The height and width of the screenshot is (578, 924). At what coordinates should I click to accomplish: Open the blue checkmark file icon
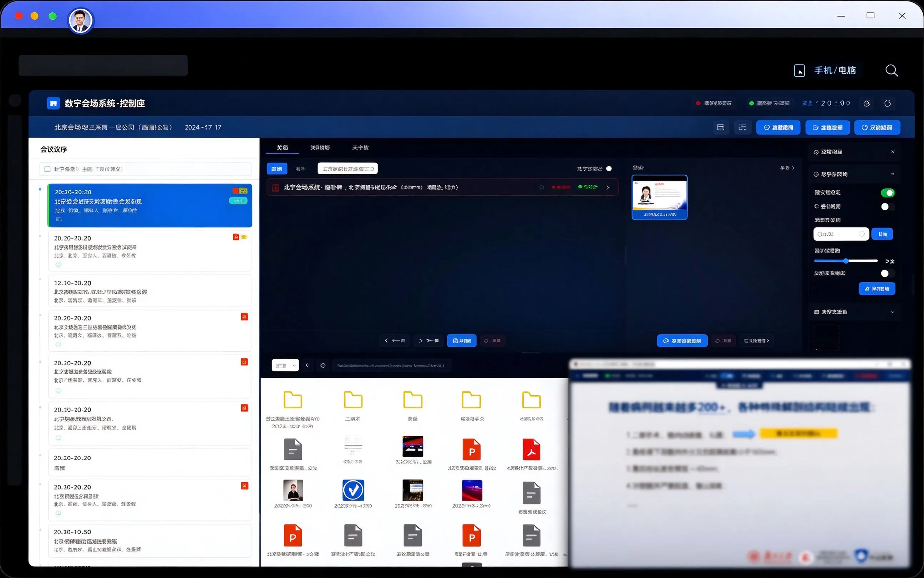[353, 490]
